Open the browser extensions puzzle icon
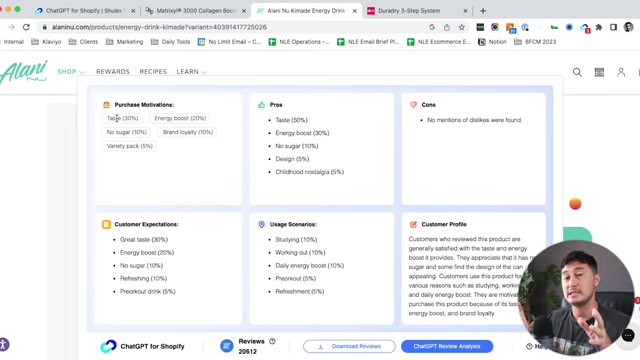The width and height of the screenshot is (640, 360). click(599, 27)
